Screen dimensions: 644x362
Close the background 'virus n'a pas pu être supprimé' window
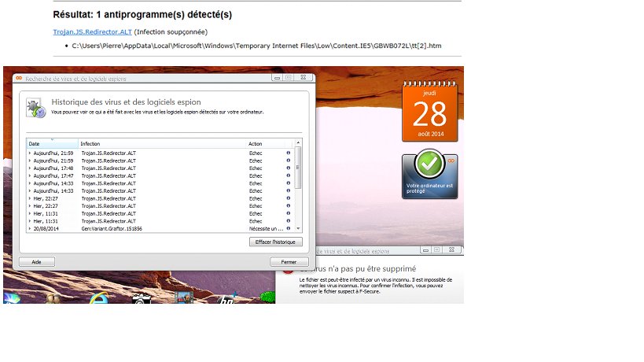452,249
